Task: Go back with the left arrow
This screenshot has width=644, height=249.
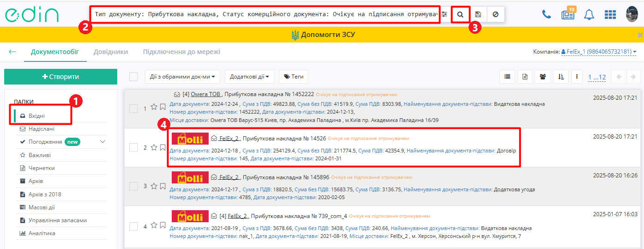Action: click(12, 52)
